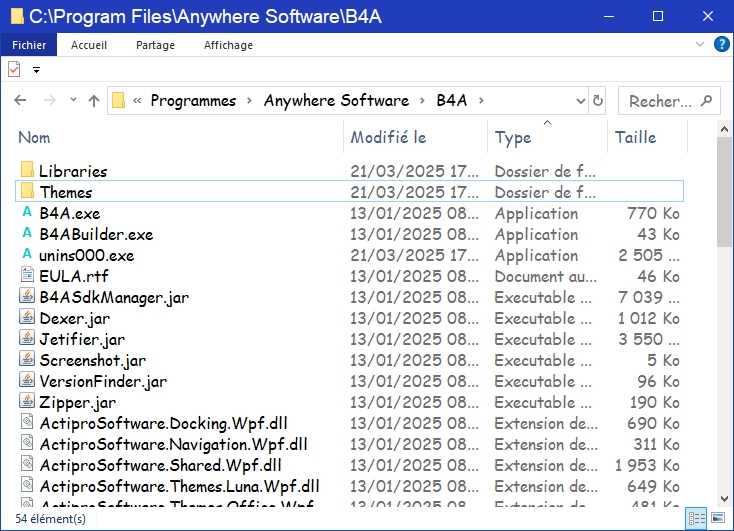The image size is (734, 531).
Task: Expand the recent locations dropdown arrow
Action: point(71,101)
